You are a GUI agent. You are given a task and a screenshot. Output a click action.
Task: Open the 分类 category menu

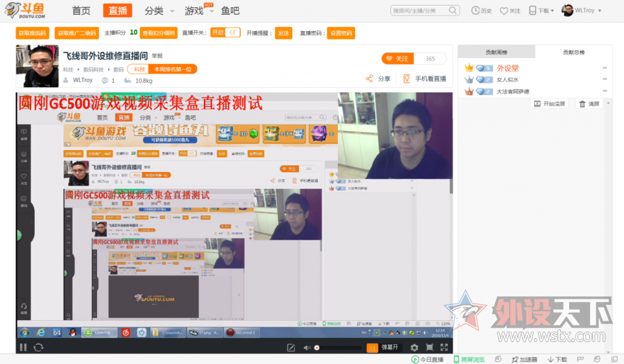point(154,11)
